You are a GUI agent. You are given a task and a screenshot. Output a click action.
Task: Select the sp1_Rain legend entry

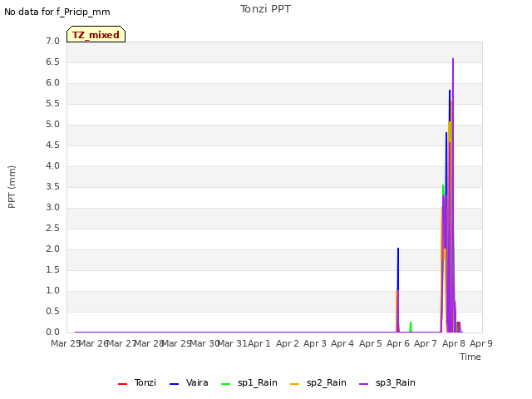(x=249, y=382)
